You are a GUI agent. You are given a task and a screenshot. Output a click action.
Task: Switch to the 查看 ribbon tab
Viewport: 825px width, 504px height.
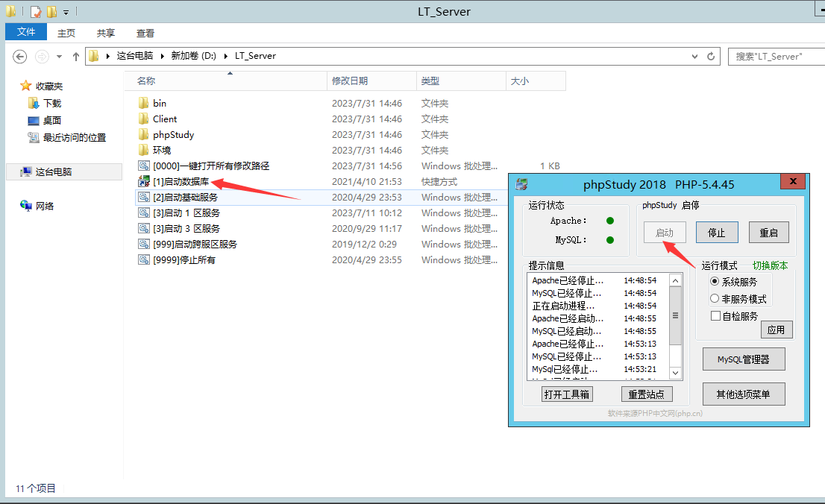pyautogui.click(x=145, y=33)
